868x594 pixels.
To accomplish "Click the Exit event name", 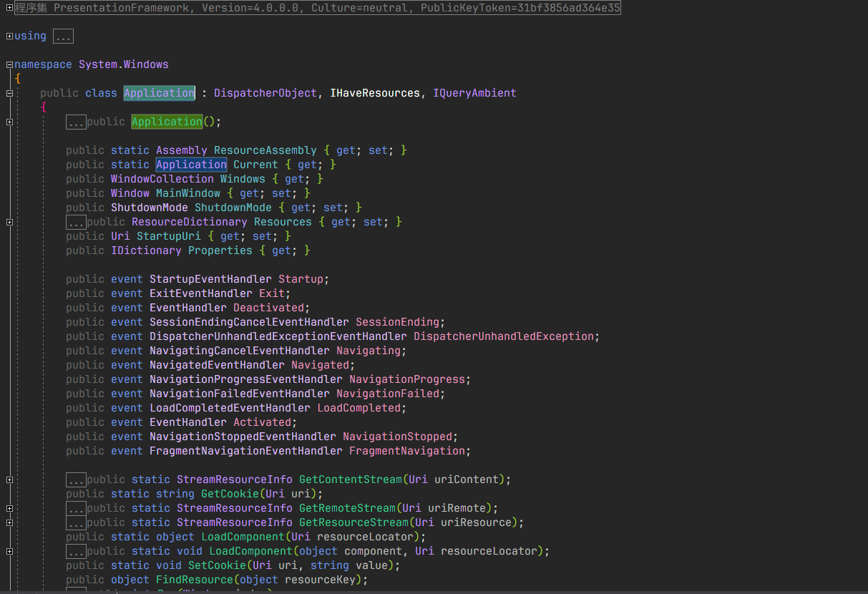I will point(272,293).
